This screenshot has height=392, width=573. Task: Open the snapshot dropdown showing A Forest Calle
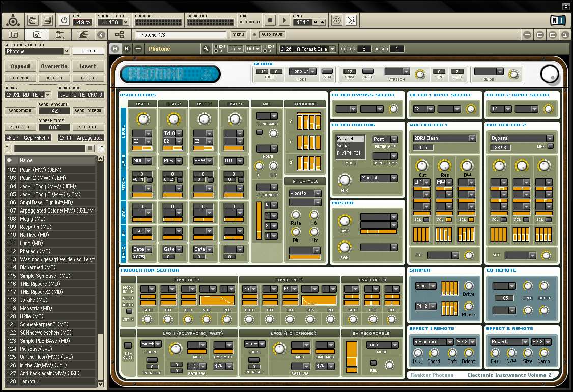point(307,49)
